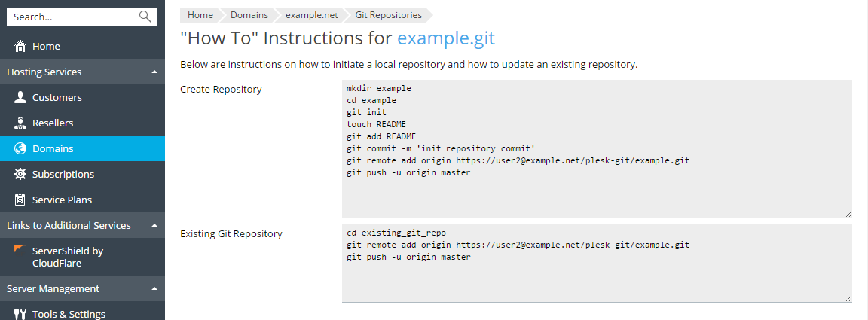Image resolution: width=868 pixels, height=320 pixels.
Task: Click the Tools & Settings icon
Action: point(20,315)
